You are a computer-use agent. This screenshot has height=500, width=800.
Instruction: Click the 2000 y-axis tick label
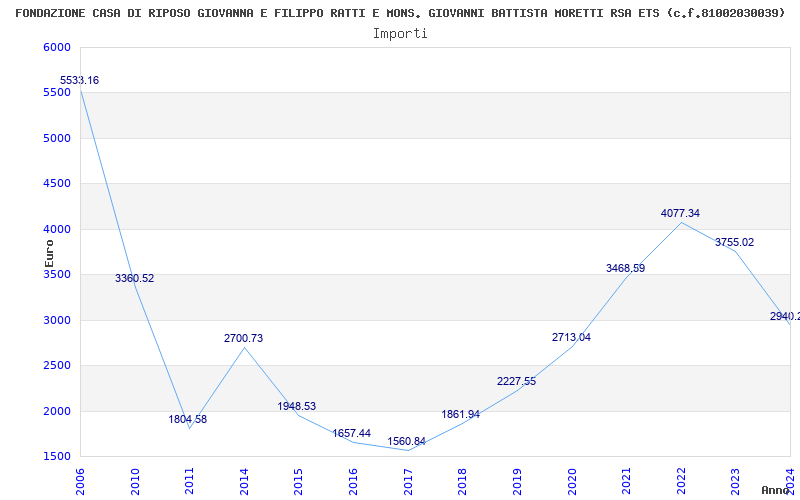coord(55,411)
